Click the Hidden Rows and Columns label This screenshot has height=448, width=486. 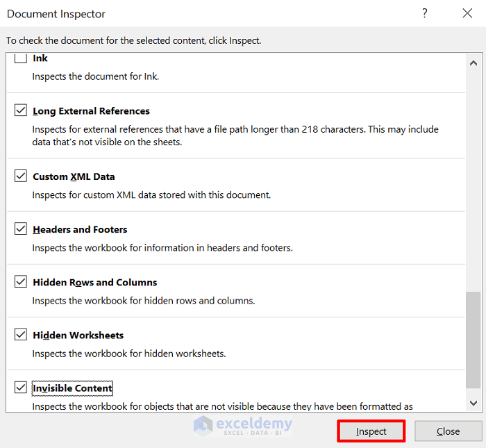94,282
